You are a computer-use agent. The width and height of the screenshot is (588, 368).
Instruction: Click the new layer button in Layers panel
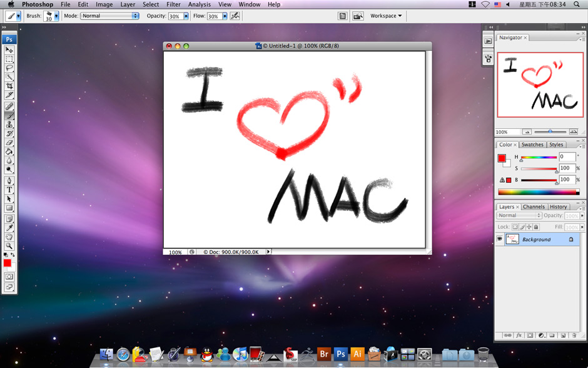(563, 335)
